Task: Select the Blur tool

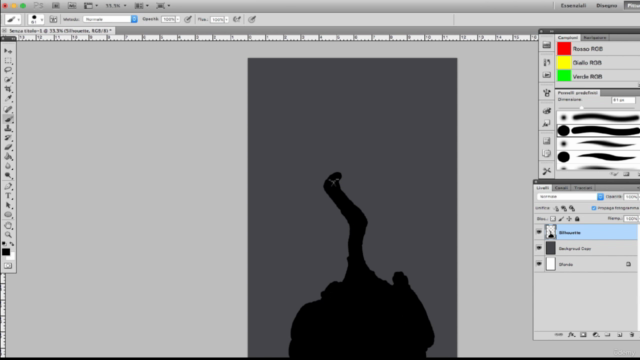Action: pos(8,166)
